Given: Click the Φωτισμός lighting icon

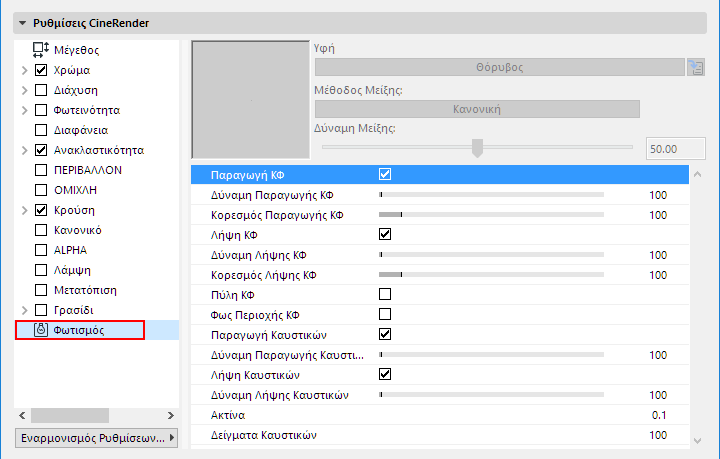Looking at the screenshot, I should 41,330.
